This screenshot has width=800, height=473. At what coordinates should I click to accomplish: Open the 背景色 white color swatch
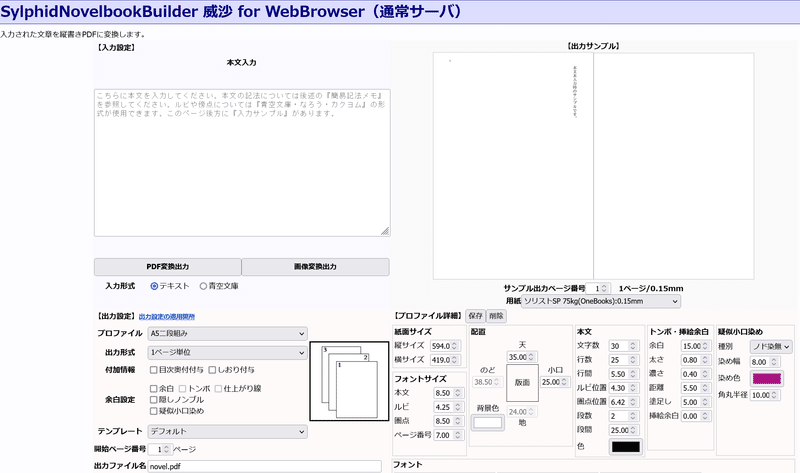tap(488, 422)
